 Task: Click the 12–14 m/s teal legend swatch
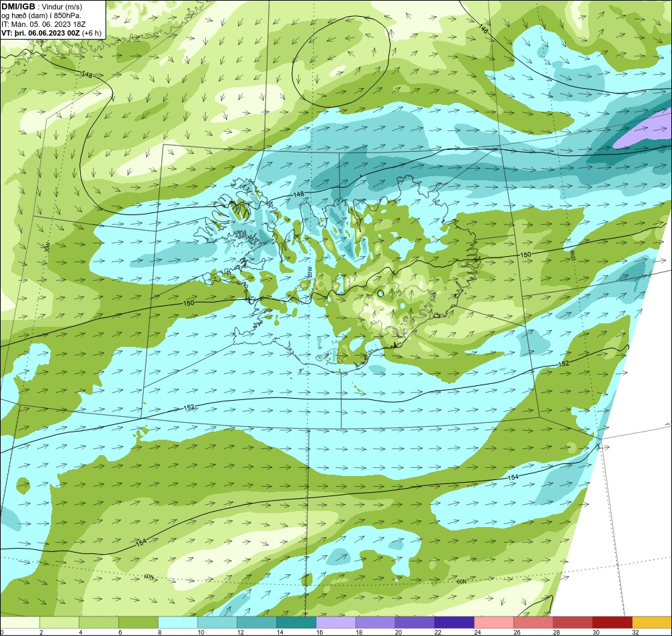[x=257, y=623]
